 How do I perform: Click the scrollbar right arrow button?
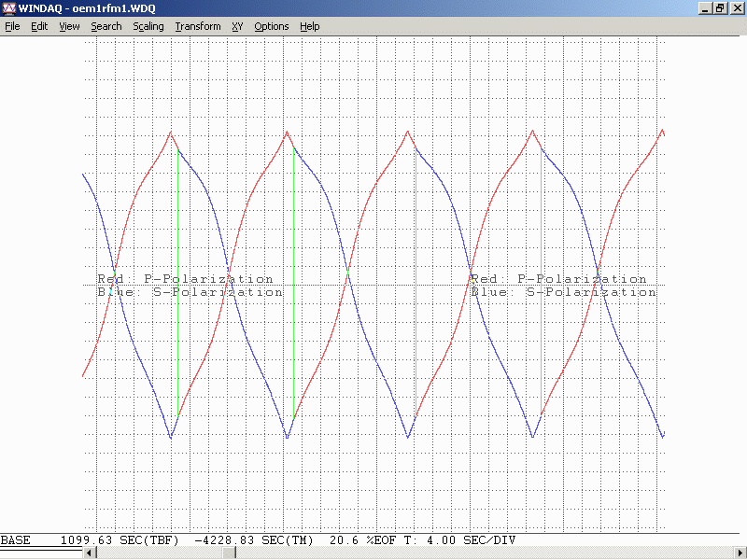click(x=740, y=553)
